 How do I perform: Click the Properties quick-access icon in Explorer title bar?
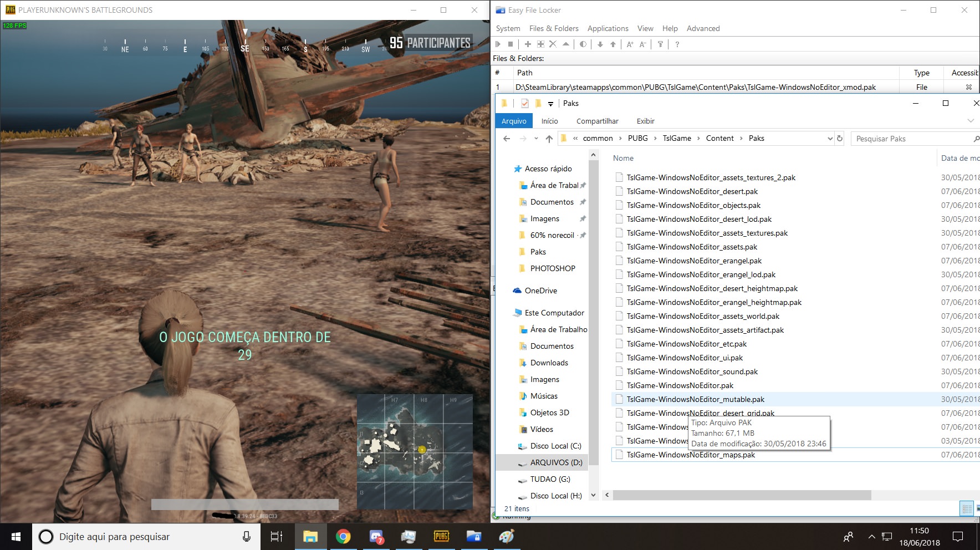coord(525,103)
